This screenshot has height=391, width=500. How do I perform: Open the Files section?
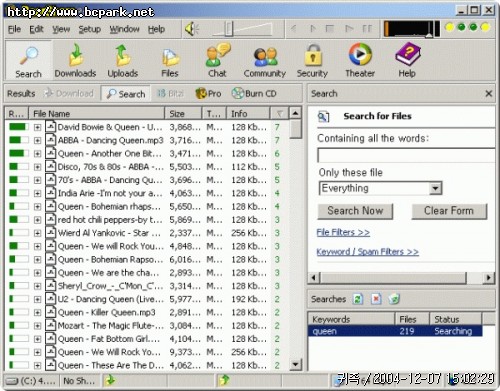pyautogui.click(x=170, y=61)
